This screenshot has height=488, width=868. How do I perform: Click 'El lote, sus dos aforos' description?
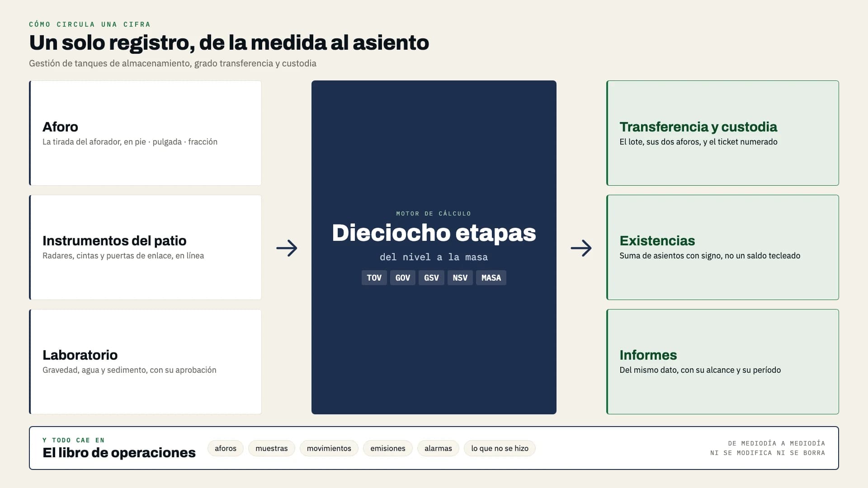pyautogui.click(x=698, y=142)
